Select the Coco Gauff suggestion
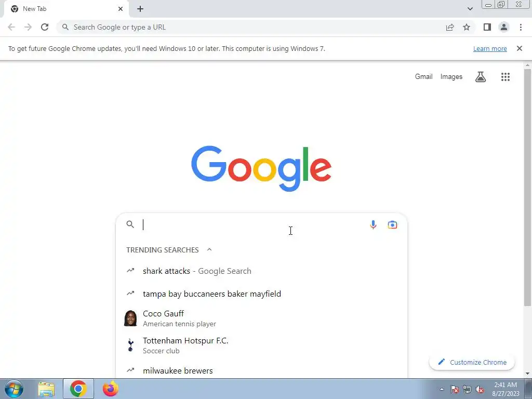The image size is (532, 399). click(261, 318)
